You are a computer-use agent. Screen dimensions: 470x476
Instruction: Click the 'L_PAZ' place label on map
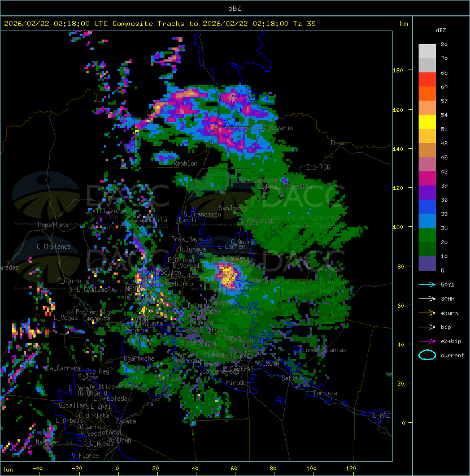[x=381, y=416]
